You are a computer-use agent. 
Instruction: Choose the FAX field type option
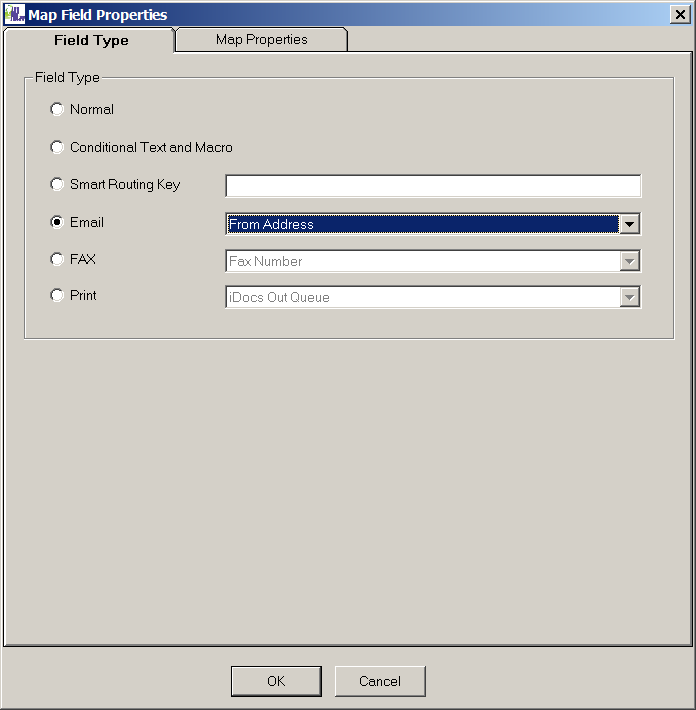point(57,260)
